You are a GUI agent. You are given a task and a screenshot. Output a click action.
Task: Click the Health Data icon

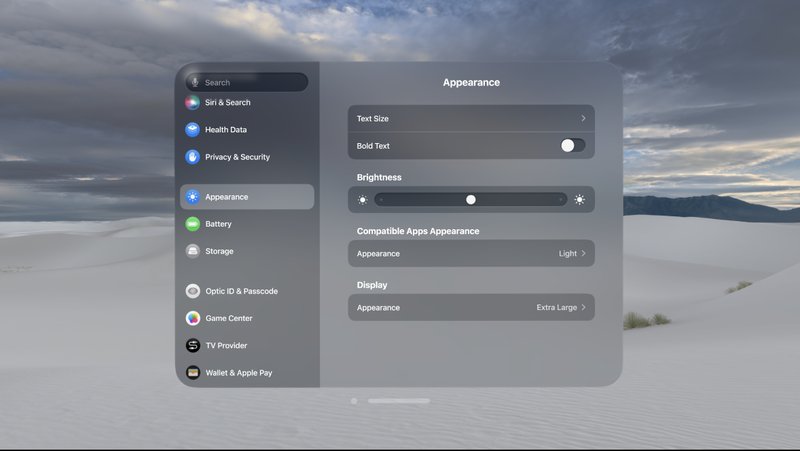click(192, 130)
